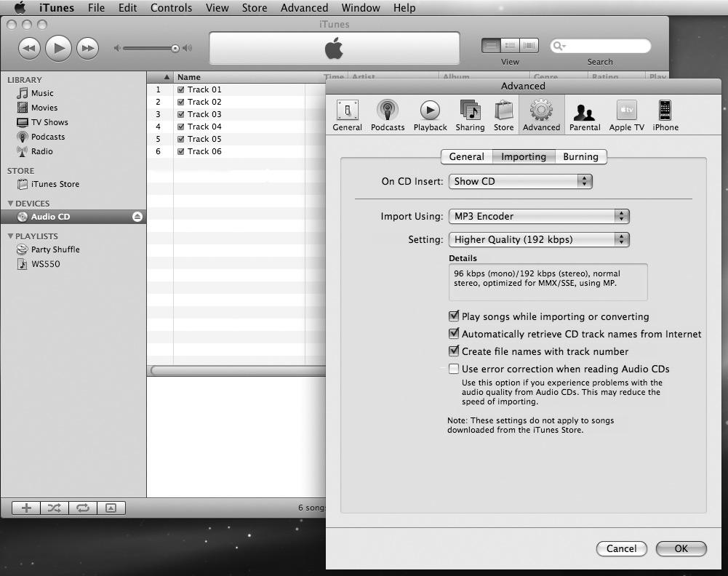Click the horizontal scrollbar under track list
728x576 pixels.
point(238,370)
